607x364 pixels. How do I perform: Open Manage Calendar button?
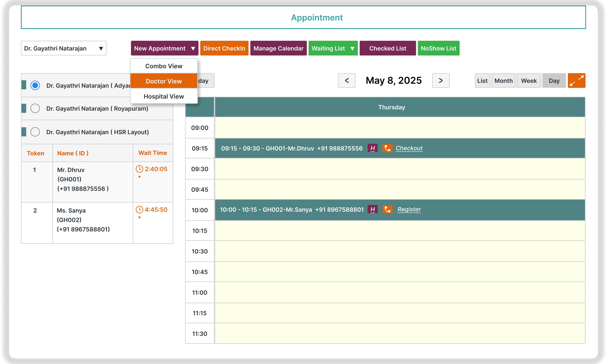pyautogui.click(x=278, y=48)
